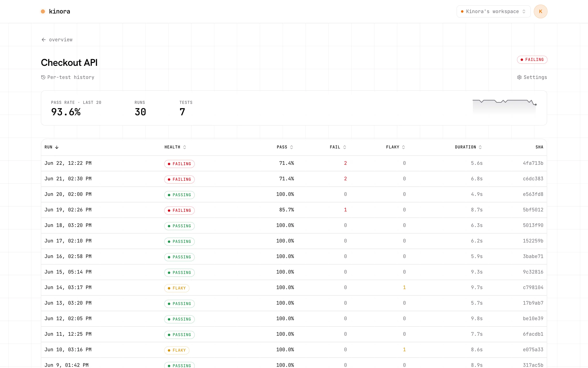This screenshot has width=588, height=368.
Task: Click SHA c6dc383
Action: pos(533,179)
